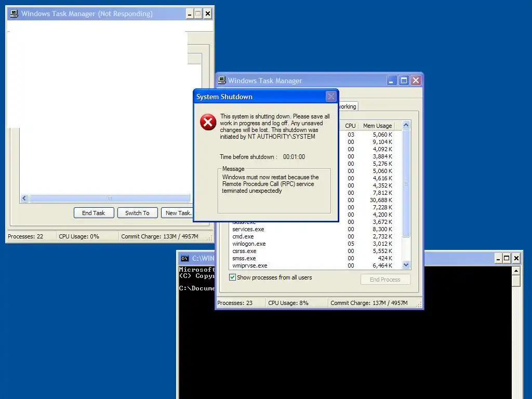Click End Task in the Not Responding window
Image resolution: width=532 pixels, height=399 pixels.
[x=94, y=213]
